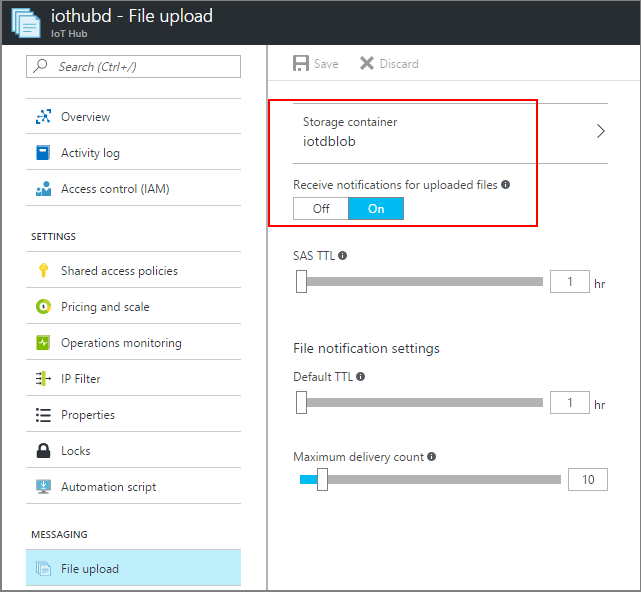Click the Locks padlock icon
Image resolution: width=641 pixels, height=592 pixels.
click(x=43, y=451)
